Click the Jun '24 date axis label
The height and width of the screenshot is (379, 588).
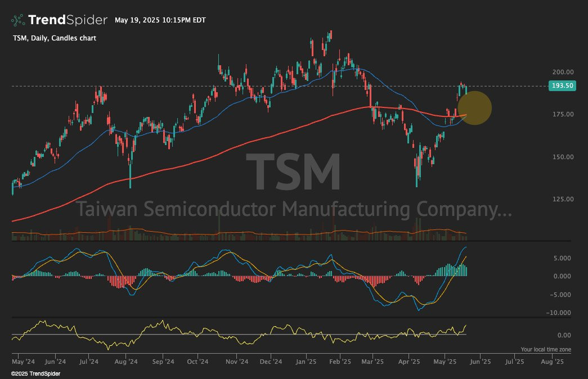(x=55, y=362)
